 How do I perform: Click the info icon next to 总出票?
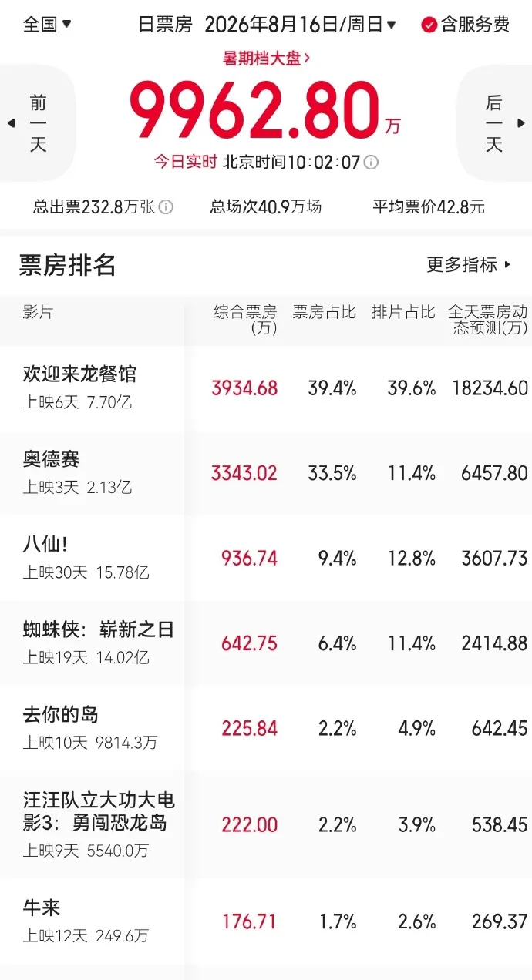(166, 206)
